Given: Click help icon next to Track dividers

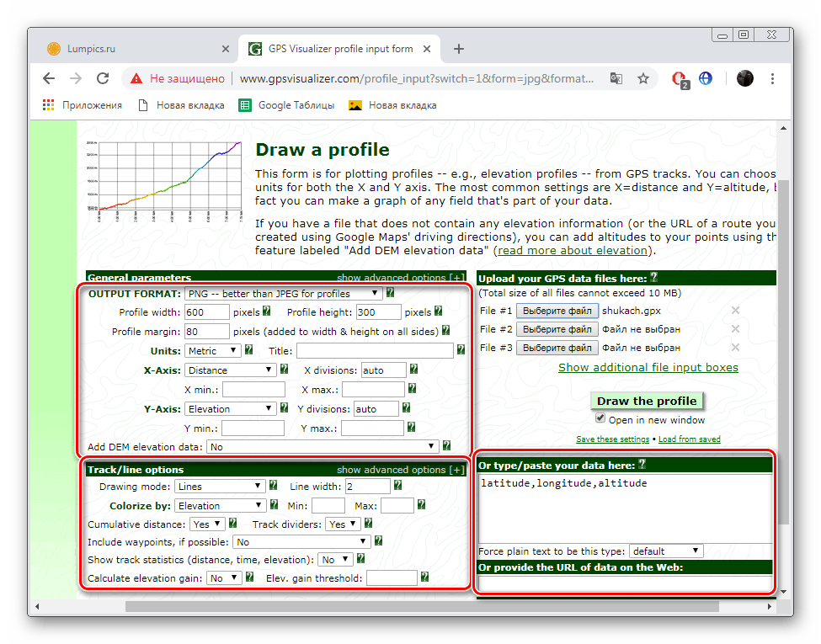Looking at the screenshot, I should click(x=368, y=523).
